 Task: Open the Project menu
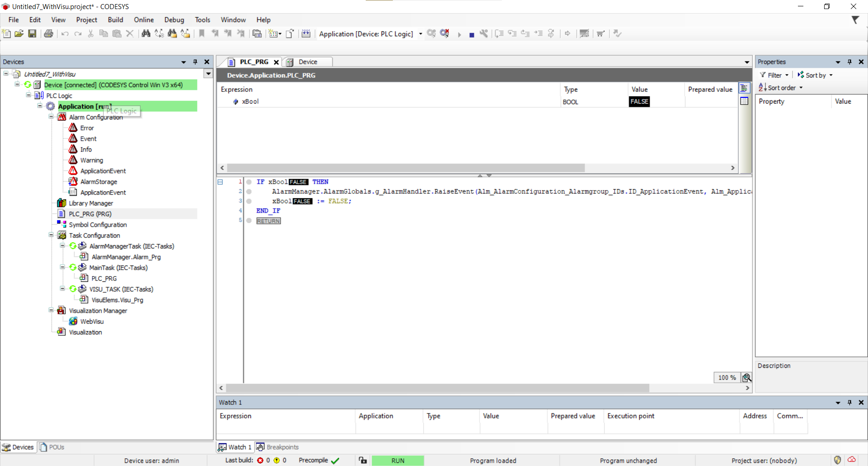[x=86, y=20]
